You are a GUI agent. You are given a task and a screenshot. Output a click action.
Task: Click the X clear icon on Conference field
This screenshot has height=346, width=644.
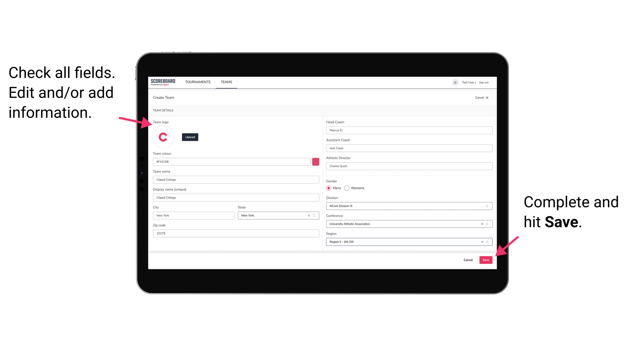tap(481, 224)
